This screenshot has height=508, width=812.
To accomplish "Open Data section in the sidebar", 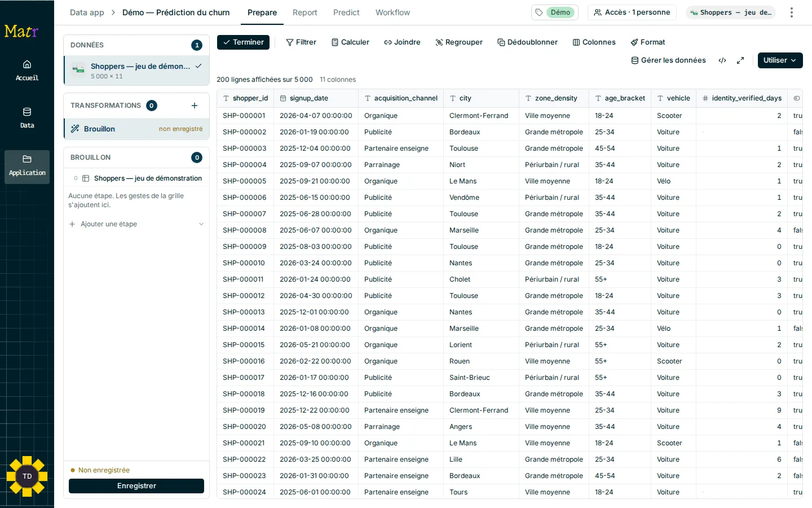I will coord(27,117).
